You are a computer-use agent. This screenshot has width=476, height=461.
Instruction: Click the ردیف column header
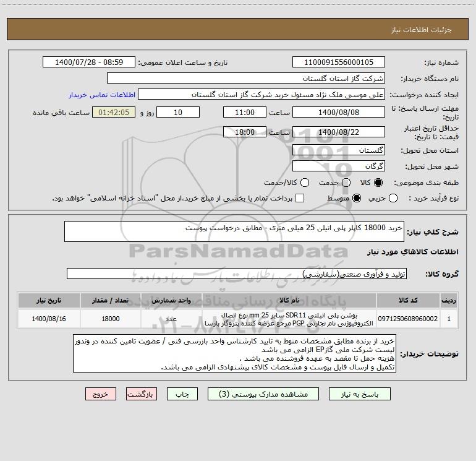pyautogui.click(x=449, y=300)
